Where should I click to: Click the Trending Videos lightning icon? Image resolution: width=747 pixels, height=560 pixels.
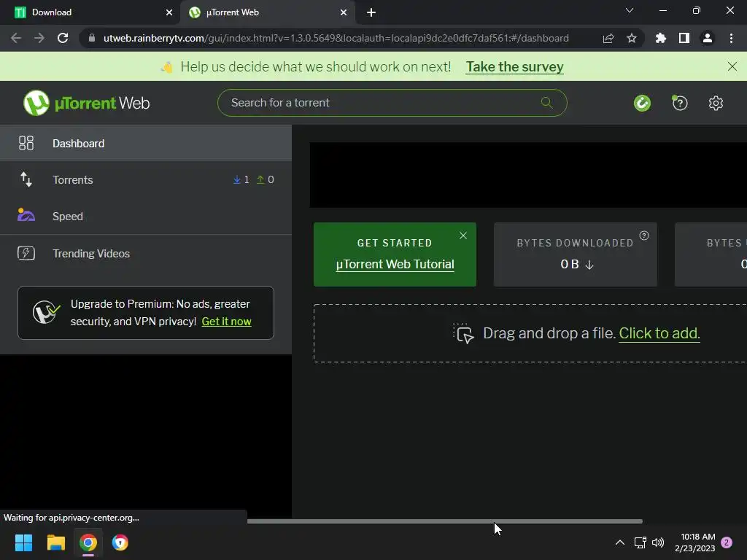[26, 253]
